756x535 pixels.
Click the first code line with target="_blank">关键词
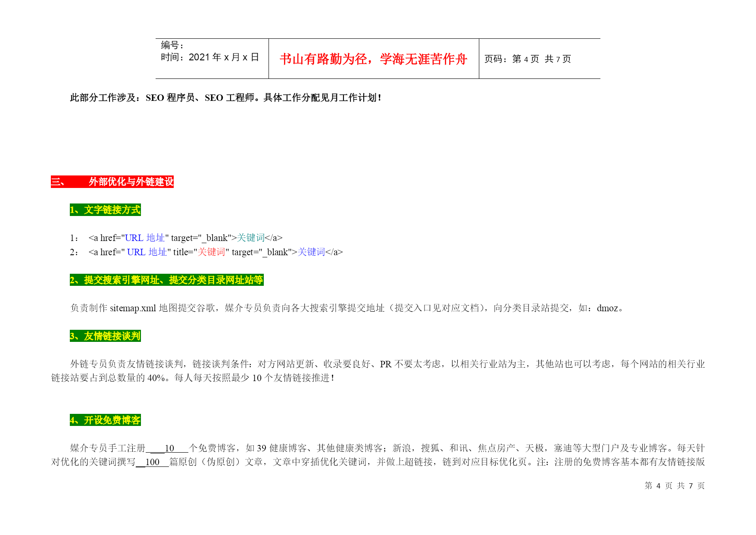(176, 238)
